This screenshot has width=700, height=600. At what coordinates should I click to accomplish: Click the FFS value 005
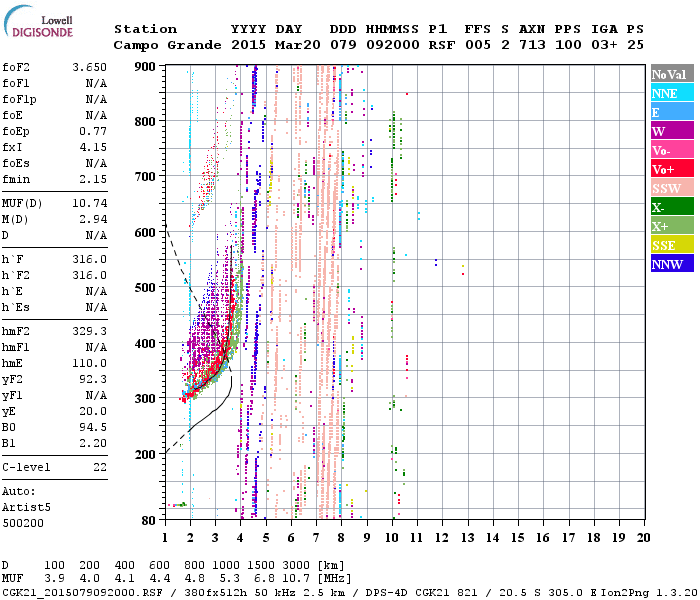478,45
